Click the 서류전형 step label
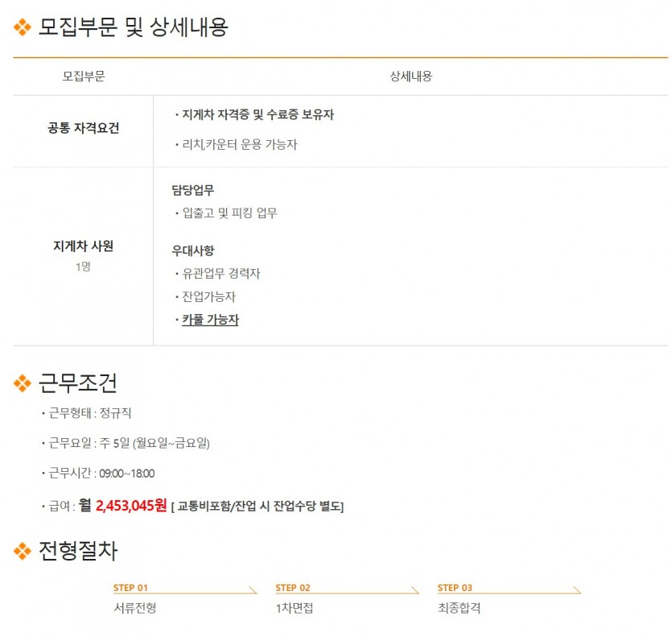This screenshot has width=672, height=637. 135,608
